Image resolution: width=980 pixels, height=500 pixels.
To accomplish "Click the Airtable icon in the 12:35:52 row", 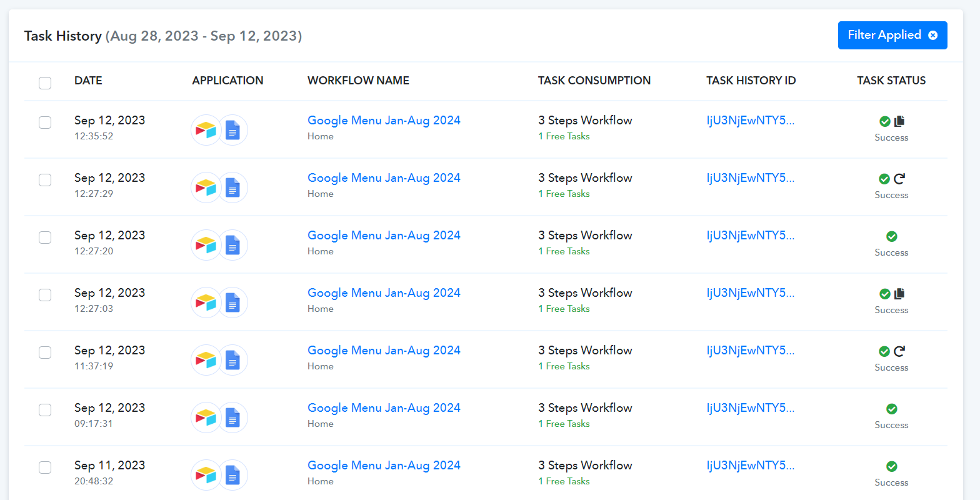I will [x=206, y=130].
